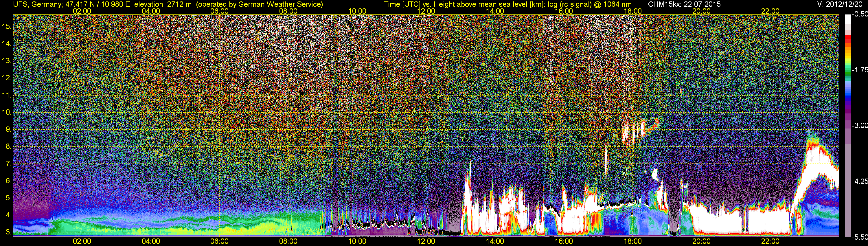Click the -4.25 value on the color scale
Screen dimensions: 868x246
[x=860, y=181]
